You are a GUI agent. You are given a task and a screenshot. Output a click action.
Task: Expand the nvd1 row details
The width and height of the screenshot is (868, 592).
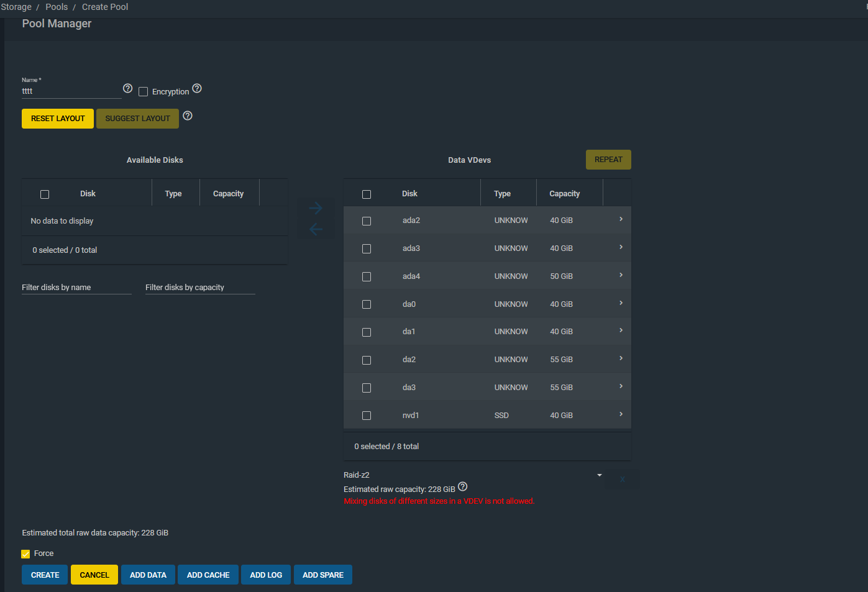coord(621,414)
